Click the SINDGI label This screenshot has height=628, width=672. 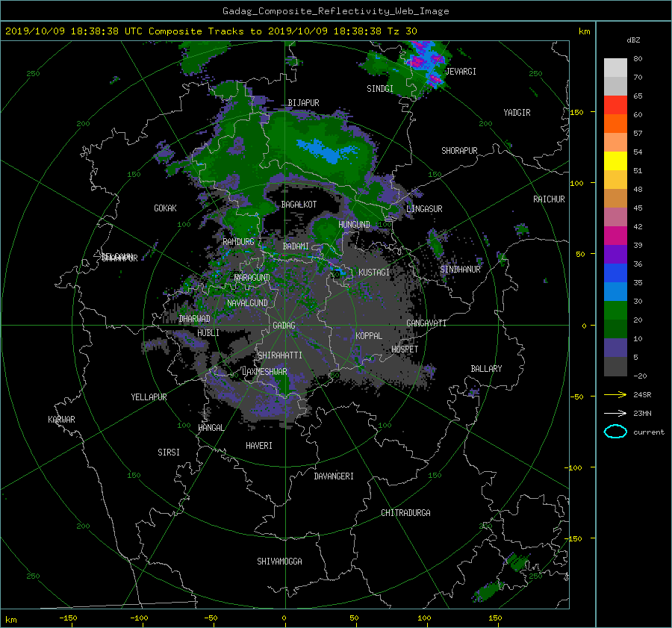coord(380,89)
